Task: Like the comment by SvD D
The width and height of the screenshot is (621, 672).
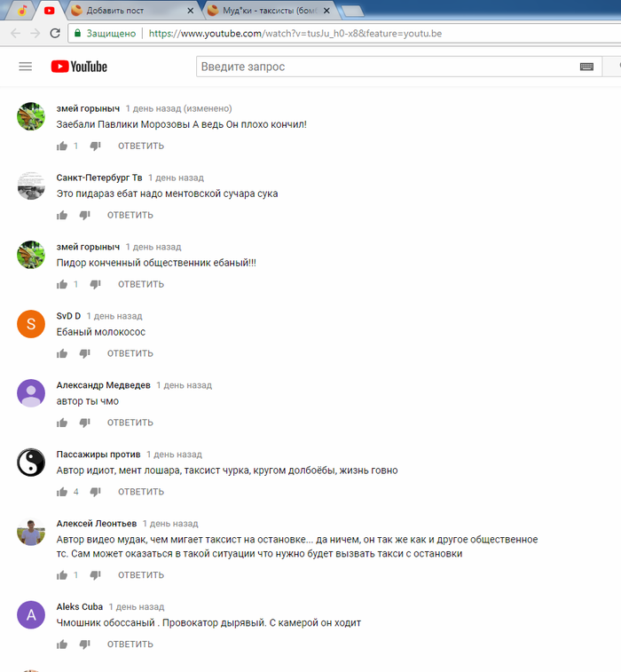Action: 62,353
